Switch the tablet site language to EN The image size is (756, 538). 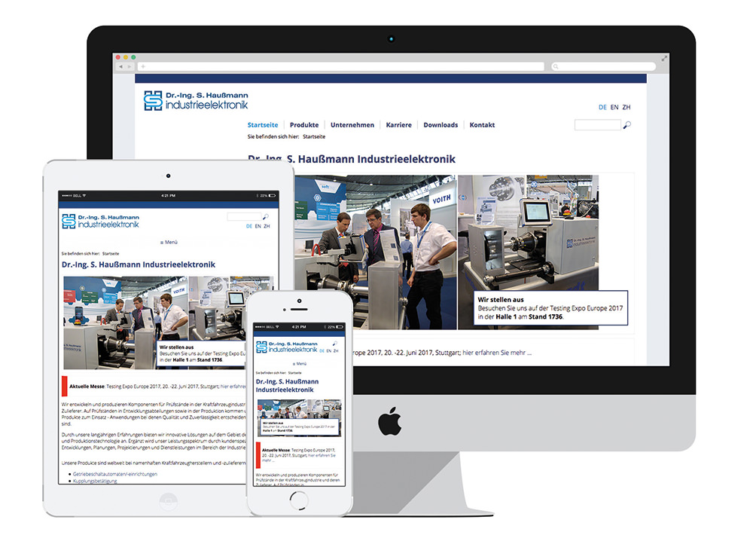coord(258,226)
